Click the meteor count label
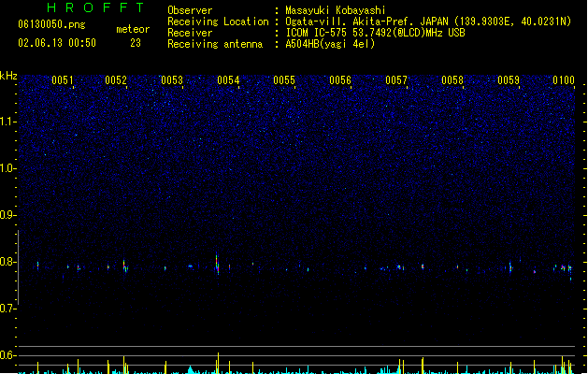Screen dimensions: 588x374 click(133, 29)
